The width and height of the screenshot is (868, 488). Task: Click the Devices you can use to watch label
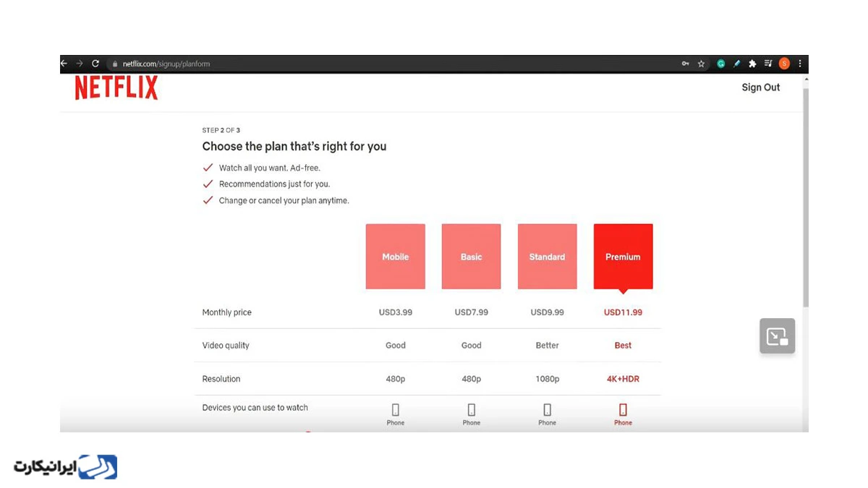pyautogui.click(x=255, y=408)
